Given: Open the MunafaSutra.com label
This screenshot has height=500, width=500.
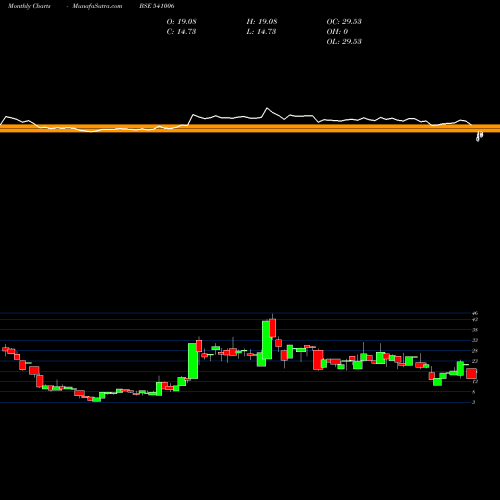Looking at the screenshot, I should pyautogui.click(x=97, y=6).
